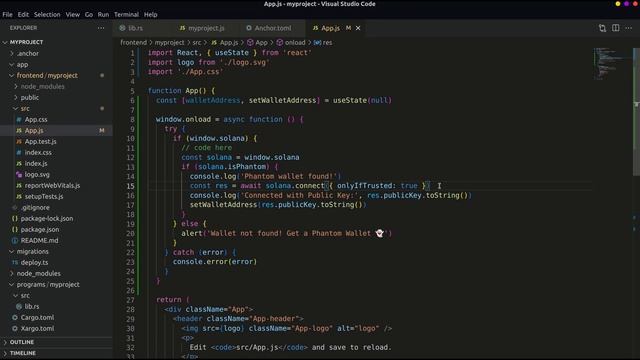Open index.css file
The width and height of the screenshot is (640, 360).
[x=38, y=153]
